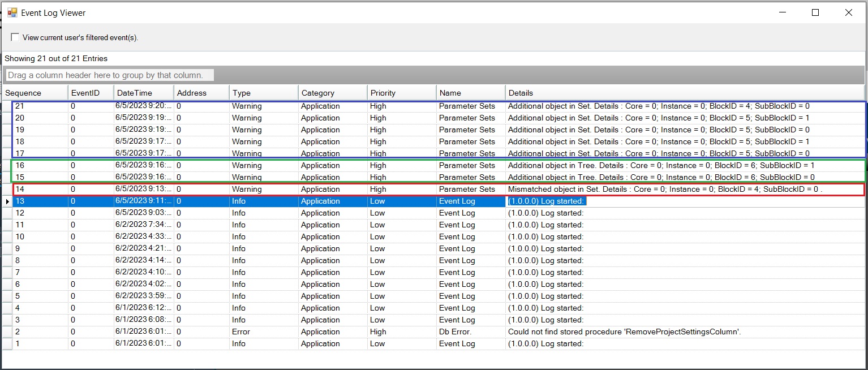Click the EventID cell in row 12
The height and width of the screenshot is (370, 868).
91,213
